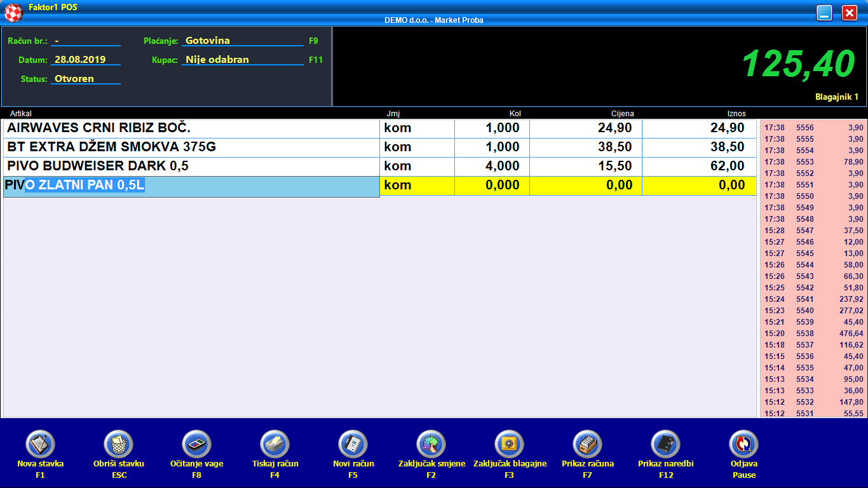868x488 pixels.
Task: Select receipt 5538 with amount 476,64
Action: [813, 334]
